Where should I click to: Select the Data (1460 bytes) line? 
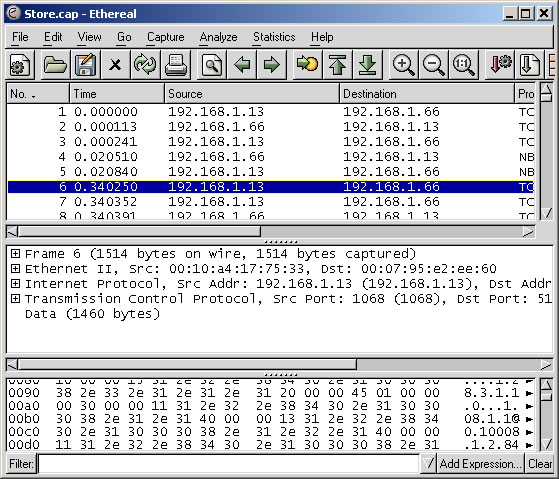pos(92,314)
